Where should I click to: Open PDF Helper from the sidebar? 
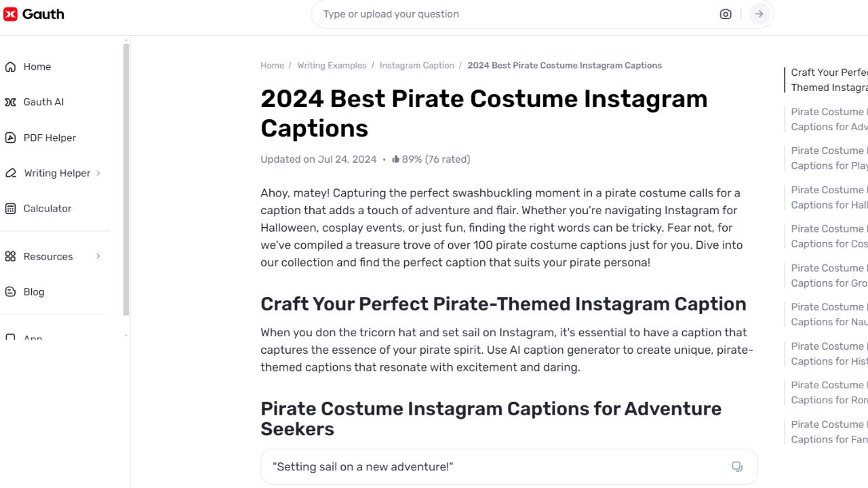point(50,138)
